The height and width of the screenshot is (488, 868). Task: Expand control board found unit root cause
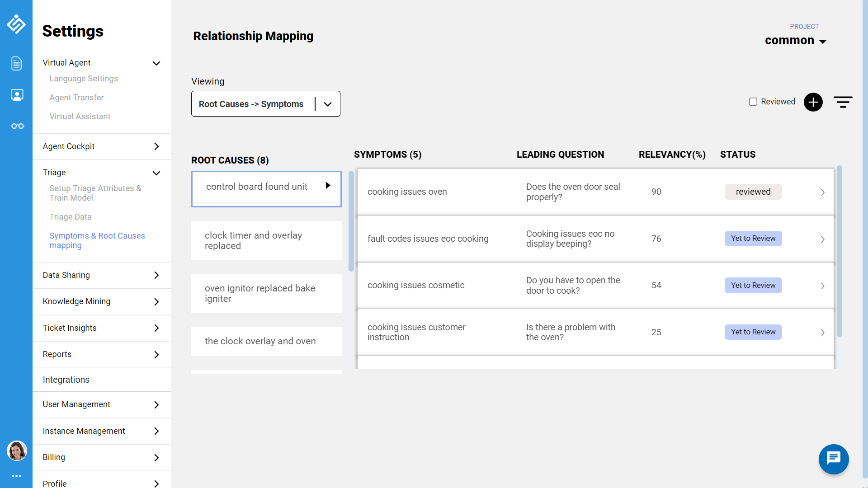327,185
